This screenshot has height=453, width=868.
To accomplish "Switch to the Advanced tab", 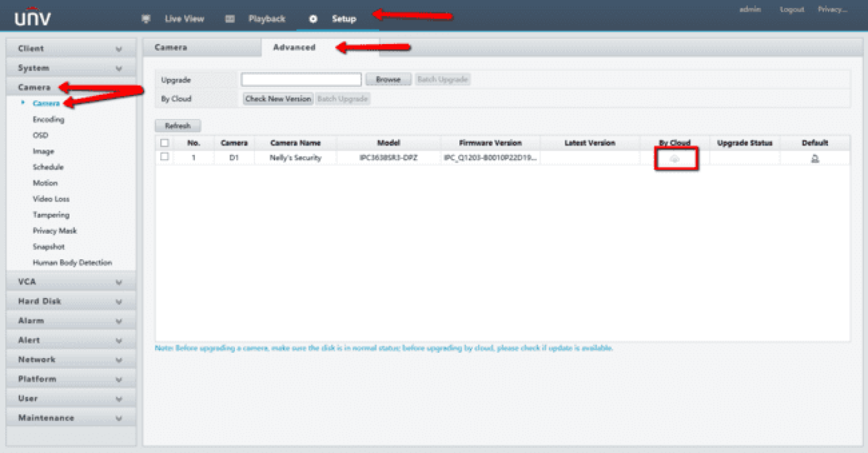I will pos(294,48).
